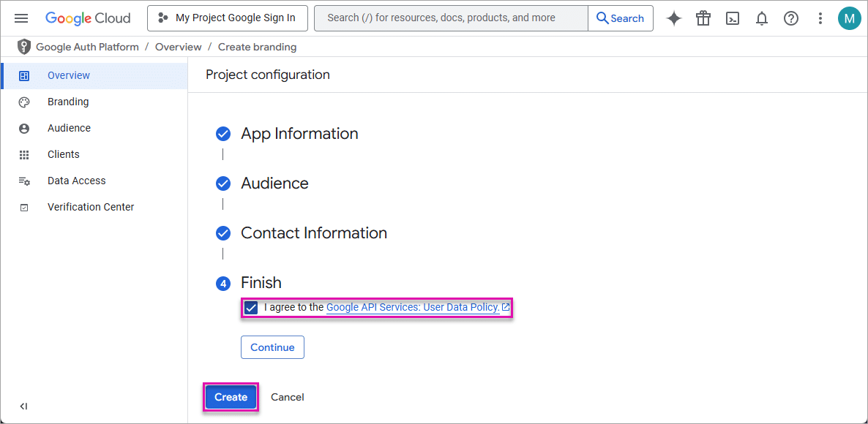Activate Cloud Shell terminal icon
This screenshot has height=424, width=868.
733,18
